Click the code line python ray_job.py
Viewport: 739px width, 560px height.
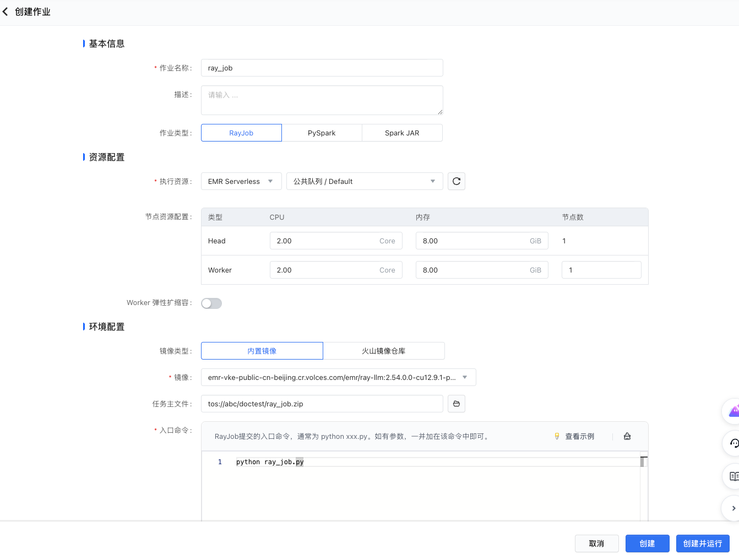pyautogui.click(x=270, y=462)
